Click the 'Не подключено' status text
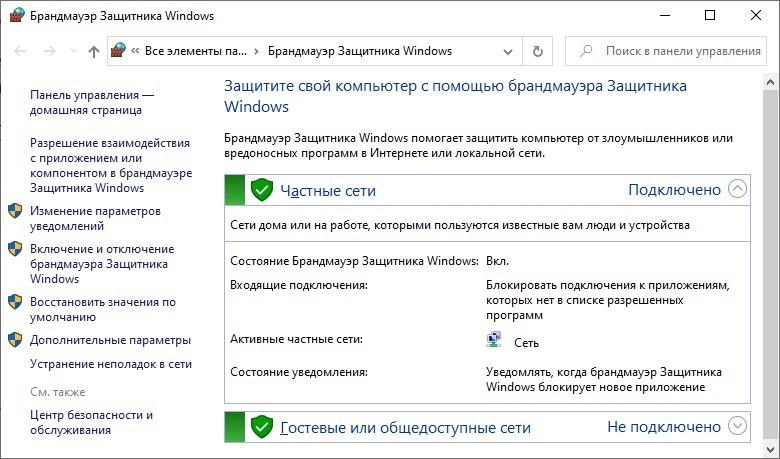This screenshot has height=459, width=780. (x=664, y=427)
